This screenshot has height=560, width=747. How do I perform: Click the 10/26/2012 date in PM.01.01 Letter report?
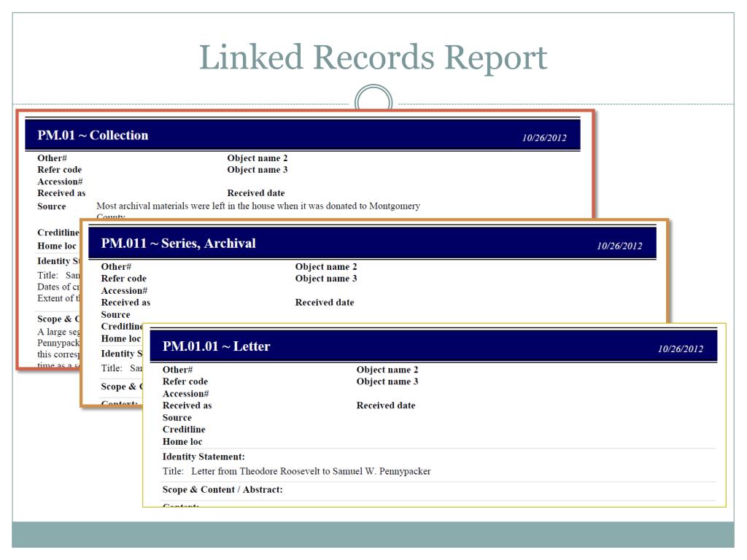click(x=681, y=349)
